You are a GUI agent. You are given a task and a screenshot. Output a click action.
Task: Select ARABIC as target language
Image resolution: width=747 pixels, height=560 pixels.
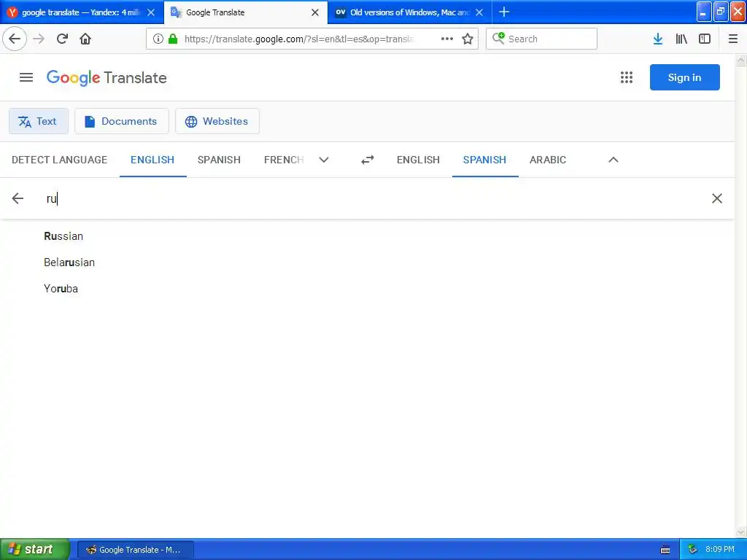click(x=548, y=160)
